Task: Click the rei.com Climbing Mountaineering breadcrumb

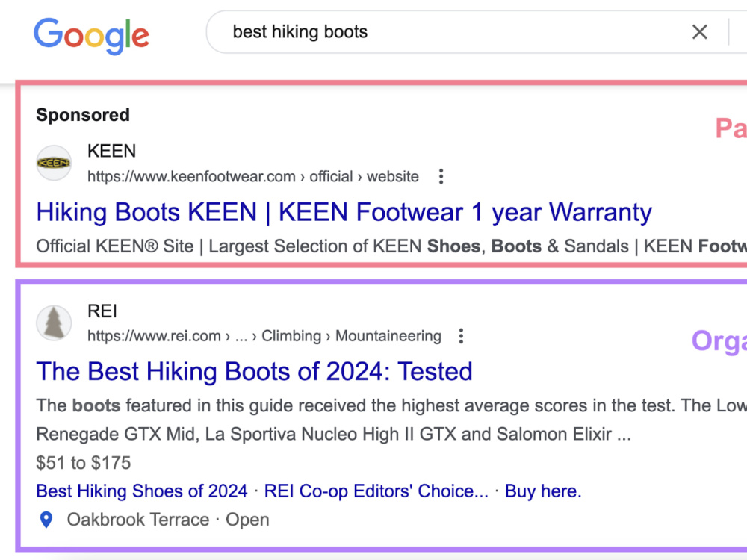Action: click(x=264, y=336)
